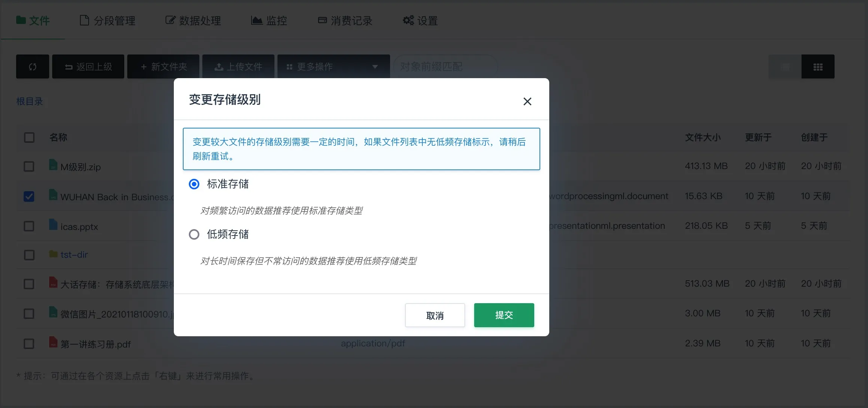Click the refresh icon button
Viewport: 868px width, 408px height.
33,66
